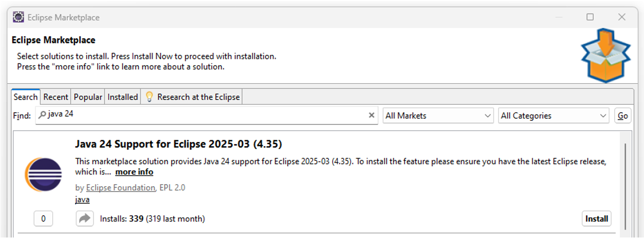
Task: Open the Eclipse Foundation link
Action: pos(121,188)
